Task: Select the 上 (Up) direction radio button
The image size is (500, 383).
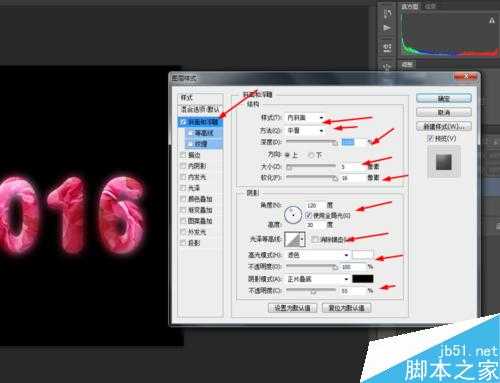Action: [287, 155]
